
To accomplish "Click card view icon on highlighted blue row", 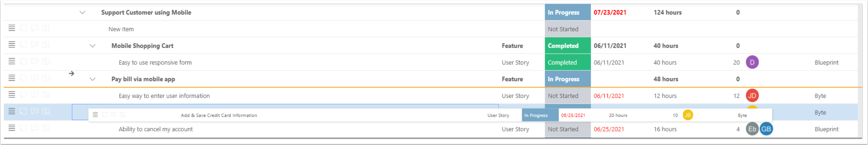I will click(x=46, y=111).
